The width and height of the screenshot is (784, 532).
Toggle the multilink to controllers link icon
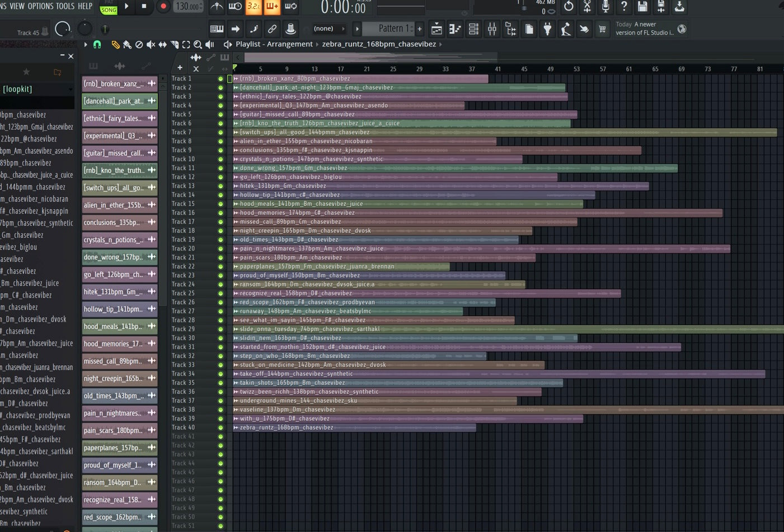click(x=272, y=29)
